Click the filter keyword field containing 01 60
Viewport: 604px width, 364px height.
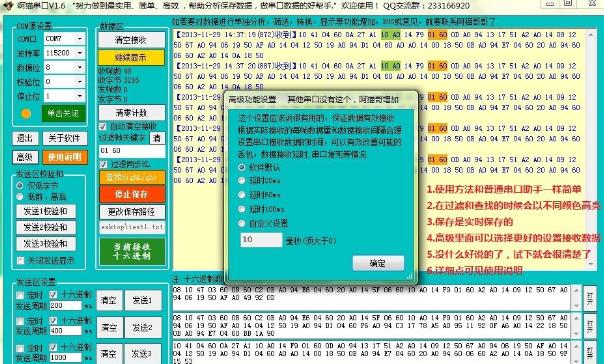tap(132, 151)
